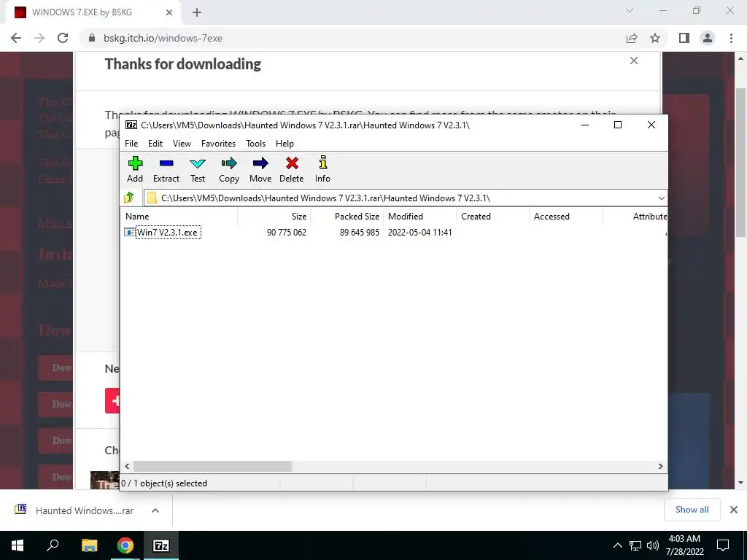Click the 7-Zip status bar selection text
The height and width of the screenshot is (560, 747).
point(164,483)
